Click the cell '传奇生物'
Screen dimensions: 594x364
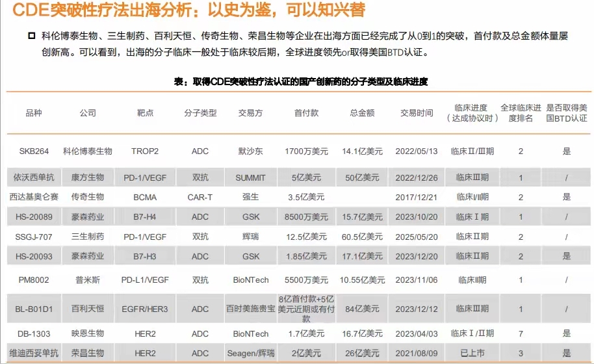point(88,197)
